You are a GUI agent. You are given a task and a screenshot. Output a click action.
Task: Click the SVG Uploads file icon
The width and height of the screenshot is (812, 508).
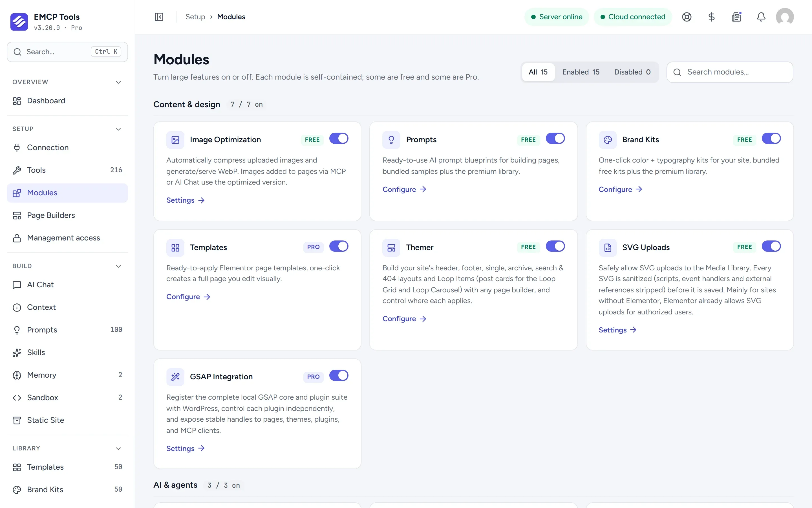pyautogui.click(x=607, y=248)
